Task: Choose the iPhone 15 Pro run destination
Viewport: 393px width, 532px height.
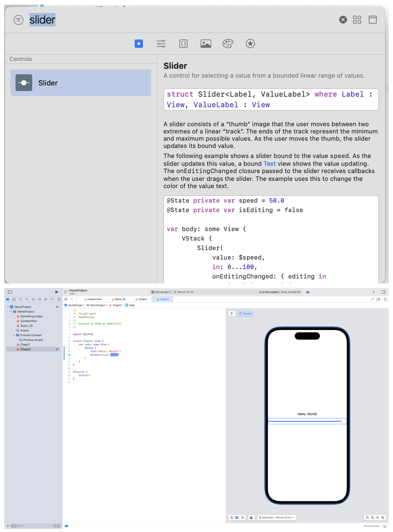Action: tap(184, 292)
